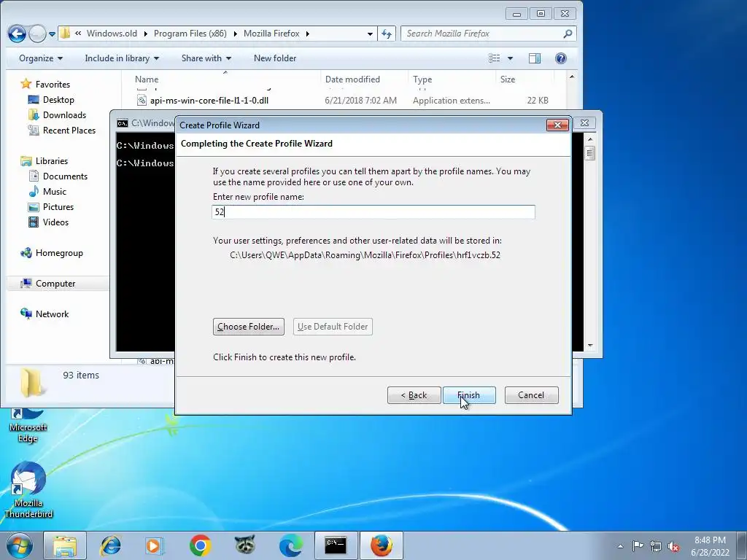Select Computer in the navigation pane
747x560 pixels.
(55, 284)
